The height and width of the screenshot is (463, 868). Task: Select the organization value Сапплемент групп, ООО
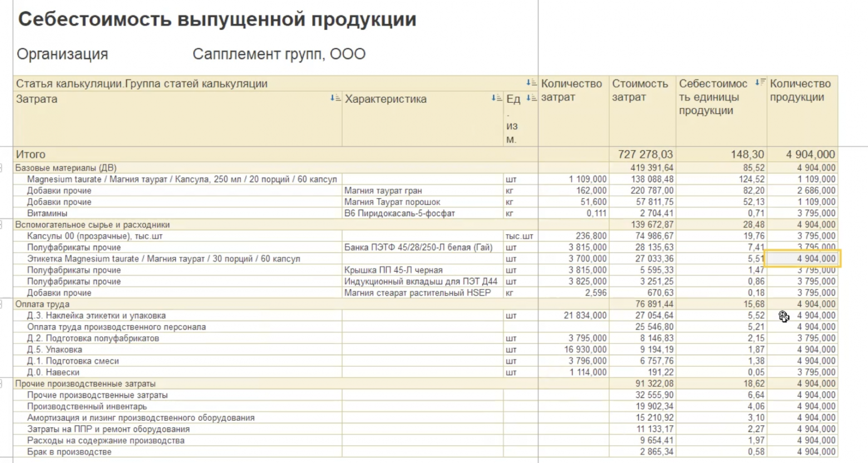[x=279, y=54]
